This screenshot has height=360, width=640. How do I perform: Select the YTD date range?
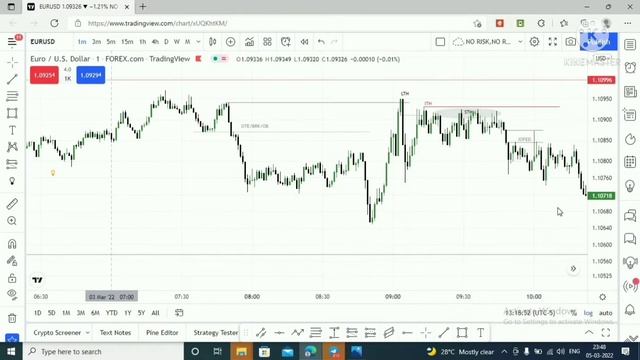pos(111,313)
